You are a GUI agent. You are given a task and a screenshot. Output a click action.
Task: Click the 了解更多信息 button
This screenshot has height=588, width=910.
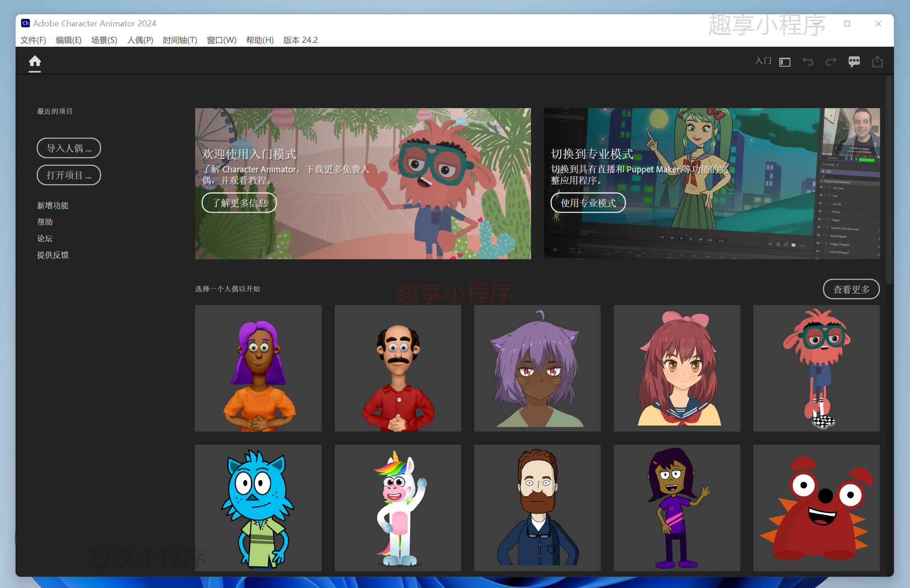[239, 203]
